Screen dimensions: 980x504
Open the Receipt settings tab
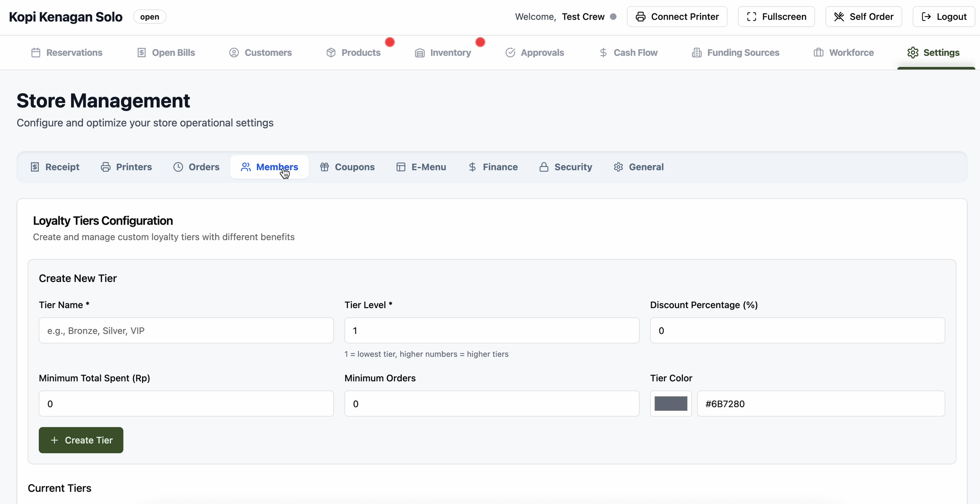[55, 167]
